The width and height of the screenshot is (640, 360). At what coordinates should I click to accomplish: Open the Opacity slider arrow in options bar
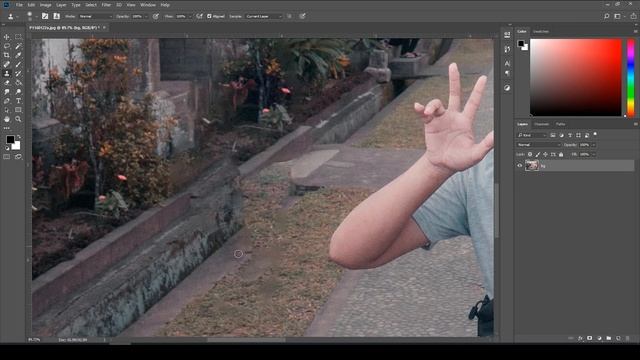coord(147,17)
